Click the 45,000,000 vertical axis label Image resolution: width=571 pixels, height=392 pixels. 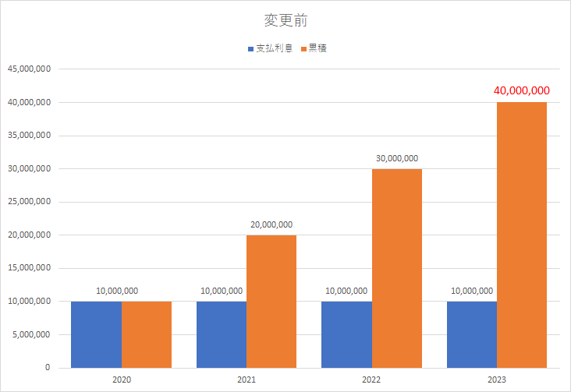[29, 69]
